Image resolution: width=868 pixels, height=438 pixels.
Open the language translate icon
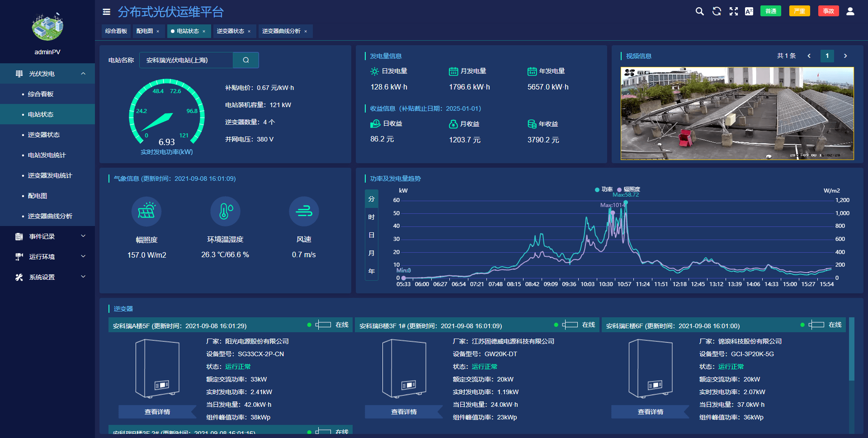click(x=749, y=11)
